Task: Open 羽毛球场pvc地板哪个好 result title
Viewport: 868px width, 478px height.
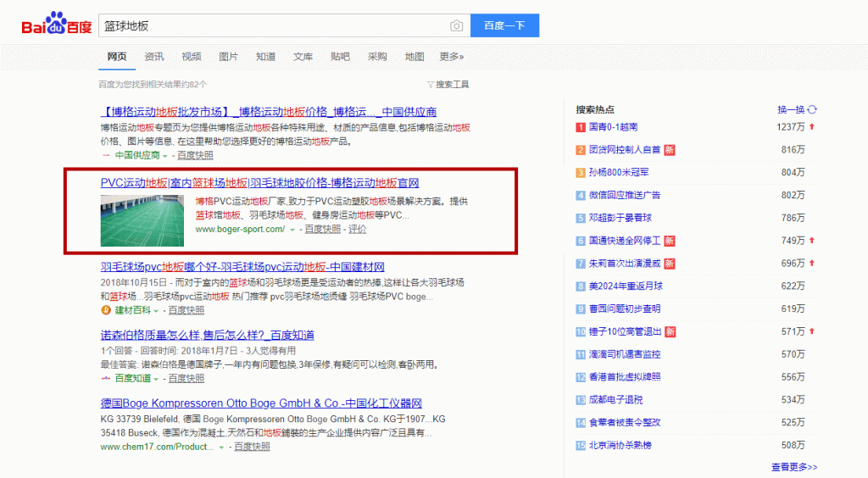Action: [242, 267]
